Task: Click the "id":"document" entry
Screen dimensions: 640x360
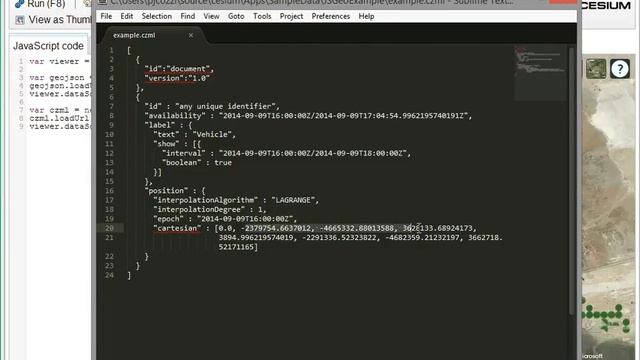Action: (x=177, y=69)
